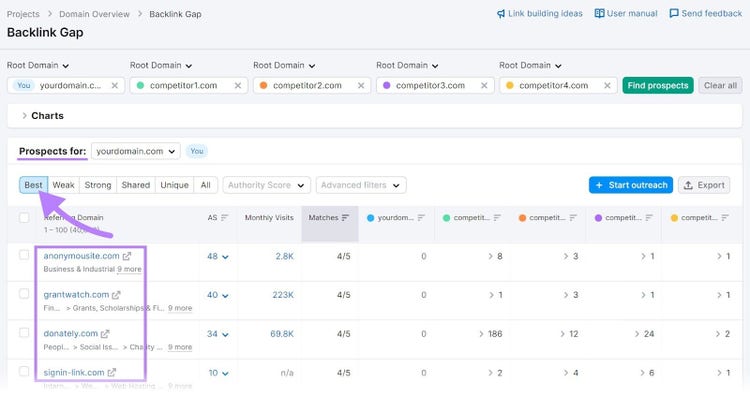Viewport: 750px width, 397px height.
Task: Open the donately.com domain link
Action: point(71,334)
